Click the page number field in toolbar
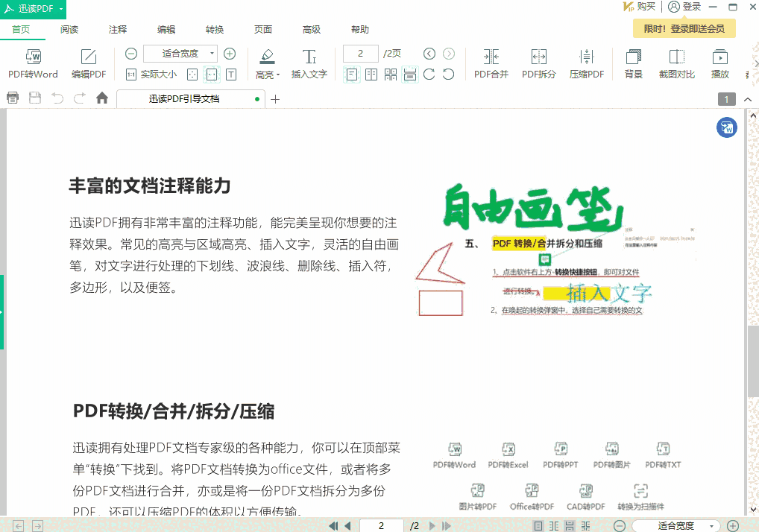This screenshot has height=532, width=759. [361, 54]
